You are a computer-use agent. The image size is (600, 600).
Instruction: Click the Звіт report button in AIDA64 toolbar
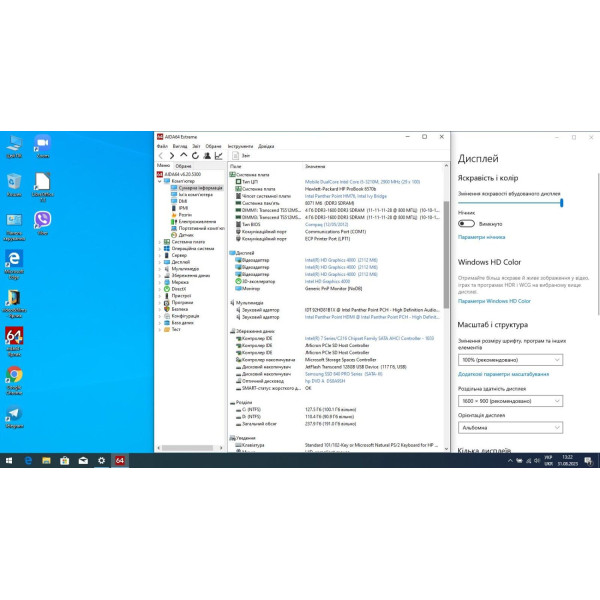coord(241,155)
